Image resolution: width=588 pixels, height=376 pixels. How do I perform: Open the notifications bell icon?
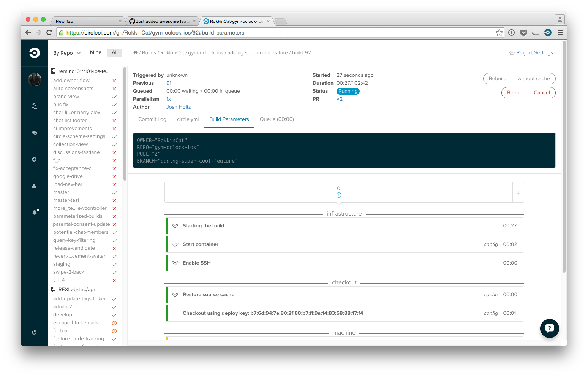(x=35, y=212)
